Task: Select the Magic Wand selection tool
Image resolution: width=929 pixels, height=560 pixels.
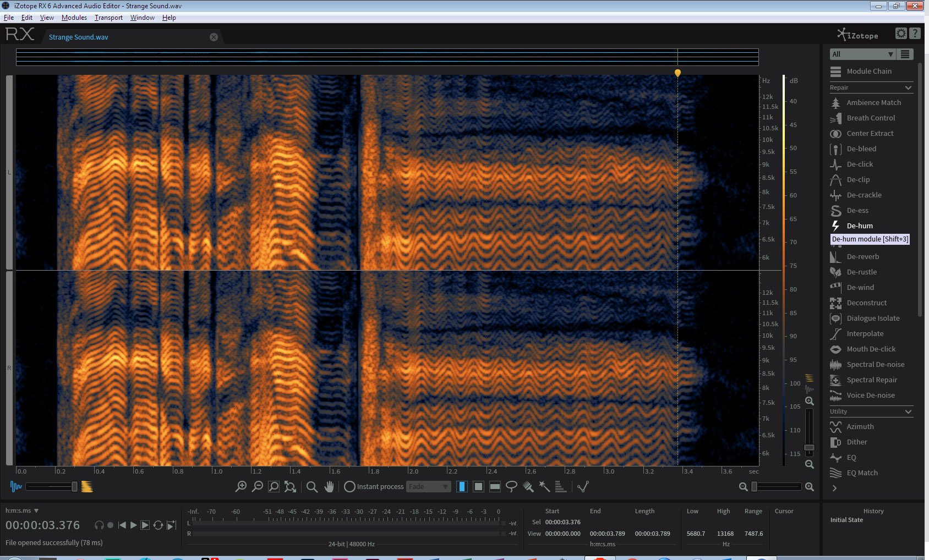Action: click(x=544, y=486)
